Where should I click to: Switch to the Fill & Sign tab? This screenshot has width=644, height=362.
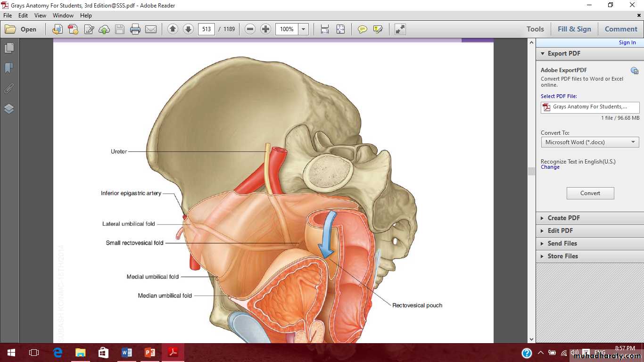tap(574, 29)
